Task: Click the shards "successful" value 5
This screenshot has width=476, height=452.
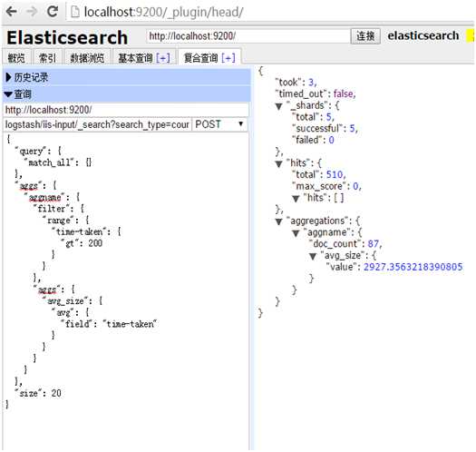Action: pos(352,128)
